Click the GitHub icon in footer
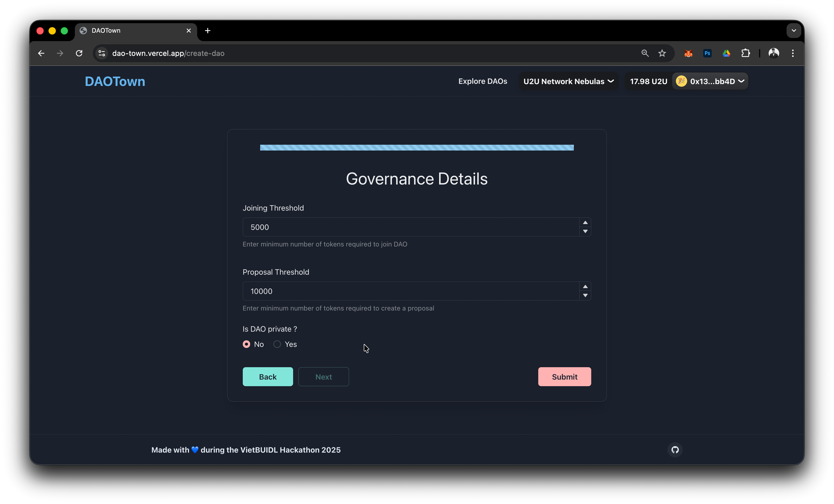 tap(675, 450)
